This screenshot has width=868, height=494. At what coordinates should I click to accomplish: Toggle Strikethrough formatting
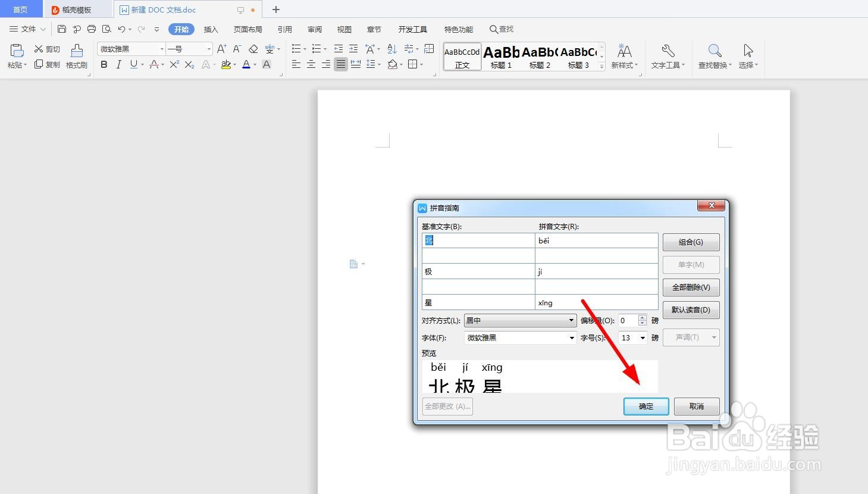tap(154, 64)
